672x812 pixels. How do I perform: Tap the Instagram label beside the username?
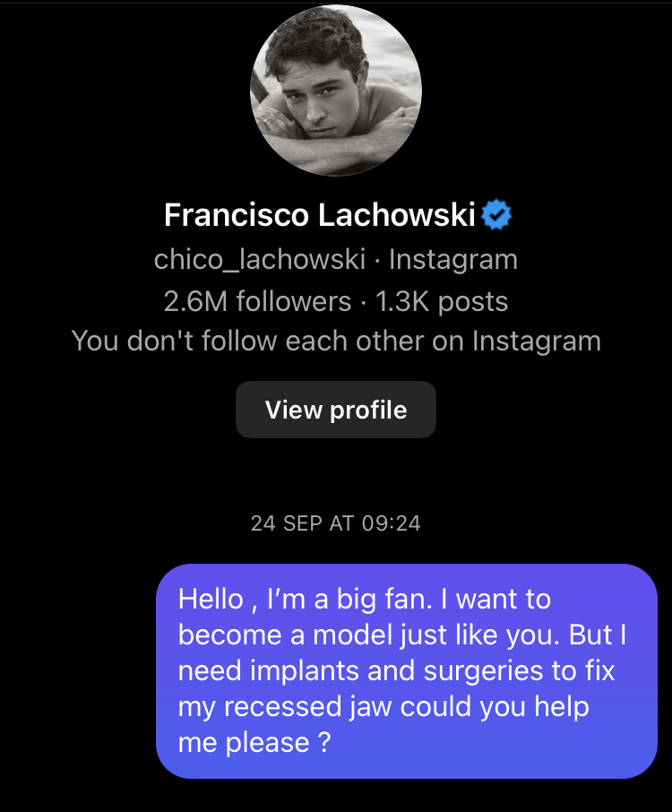click(452, 259)
